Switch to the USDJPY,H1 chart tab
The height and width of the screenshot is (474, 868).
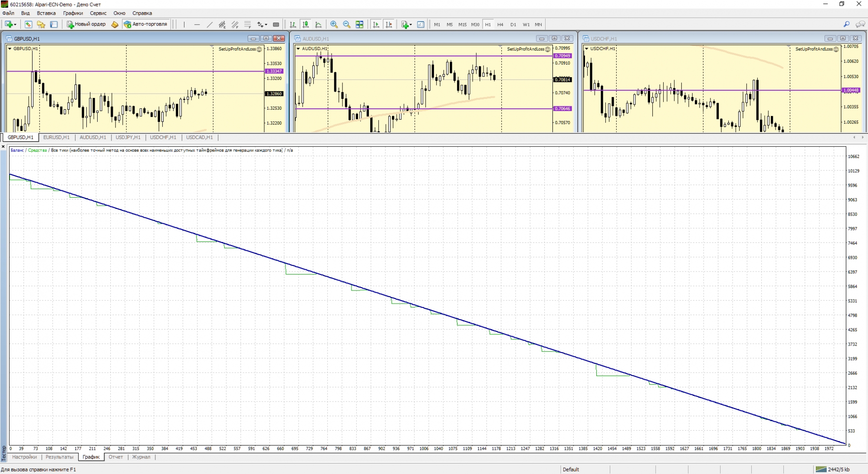[x=128, y=137]
